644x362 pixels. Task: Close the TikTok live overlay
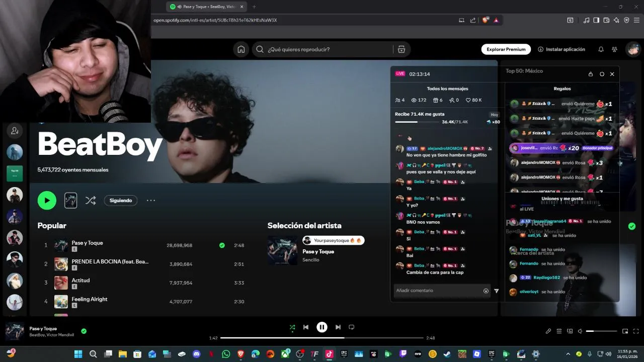click(x=612, y=74)
